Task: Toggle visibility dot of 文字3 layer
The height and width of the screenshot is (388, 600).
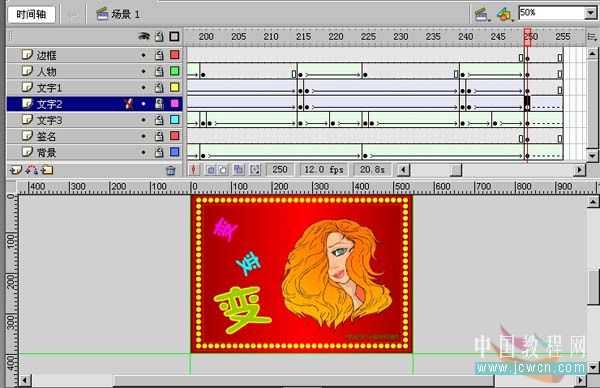Action: pos(143,120)
